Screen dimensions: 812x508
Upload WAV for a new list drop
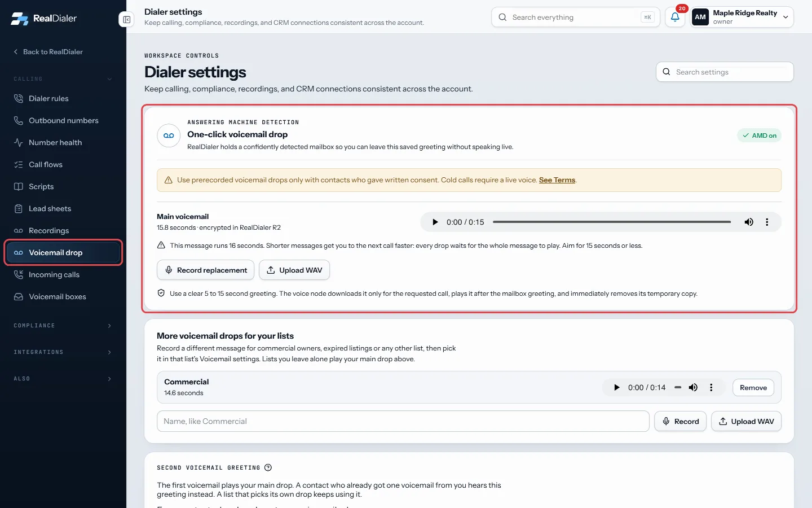pos(746,421)
